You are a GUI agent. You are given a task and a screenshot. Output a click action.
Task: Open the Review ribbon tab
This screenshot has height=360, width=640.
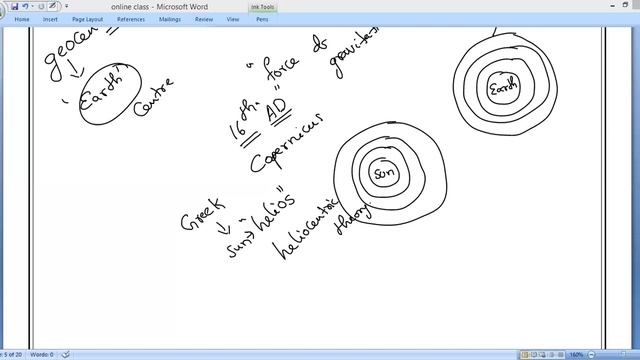(204, 19)
